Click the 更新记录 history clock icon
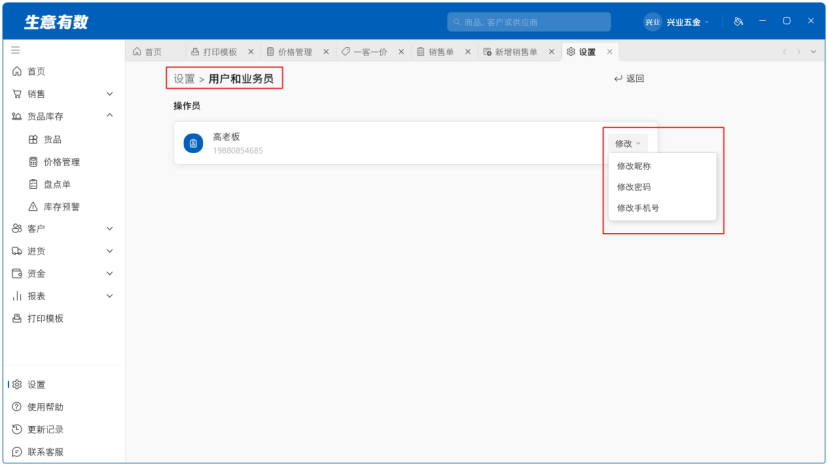This screenshot has width=828, height=466. (17, 430)
